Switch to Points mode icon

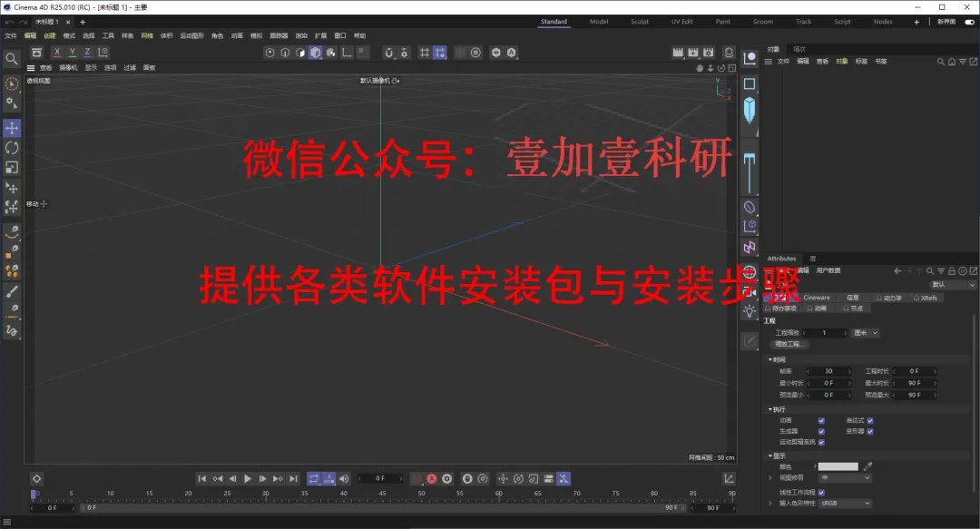pos(270,54)
